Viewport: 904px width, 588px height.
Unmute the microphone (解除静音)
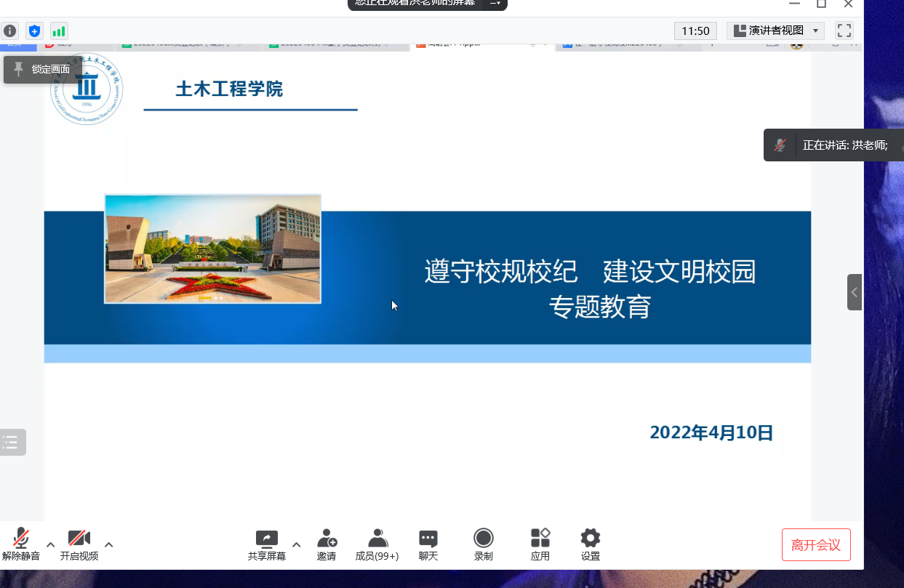click(21, 539)
